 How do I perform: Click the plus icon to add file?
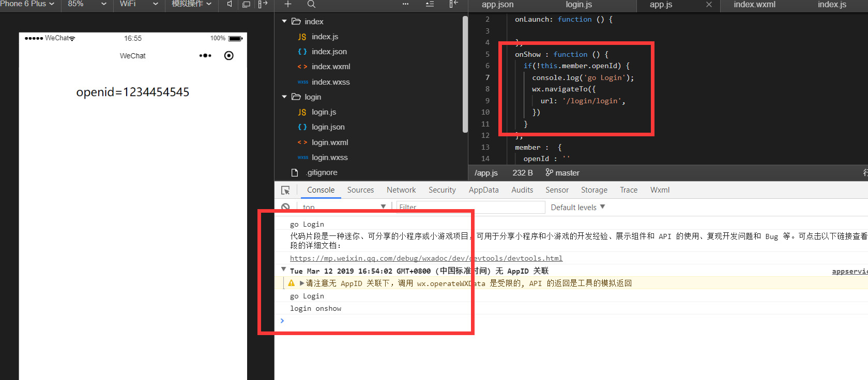coord(288,4)
